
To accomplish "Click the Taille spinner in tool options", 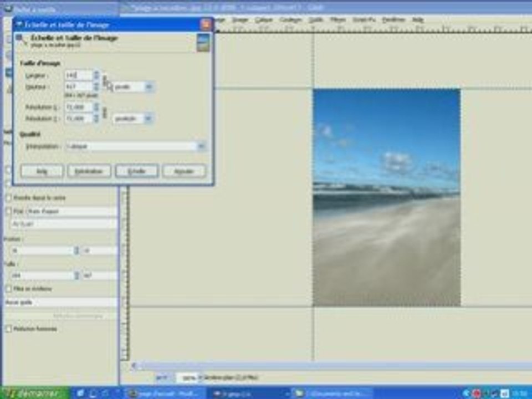I will 76,275.
